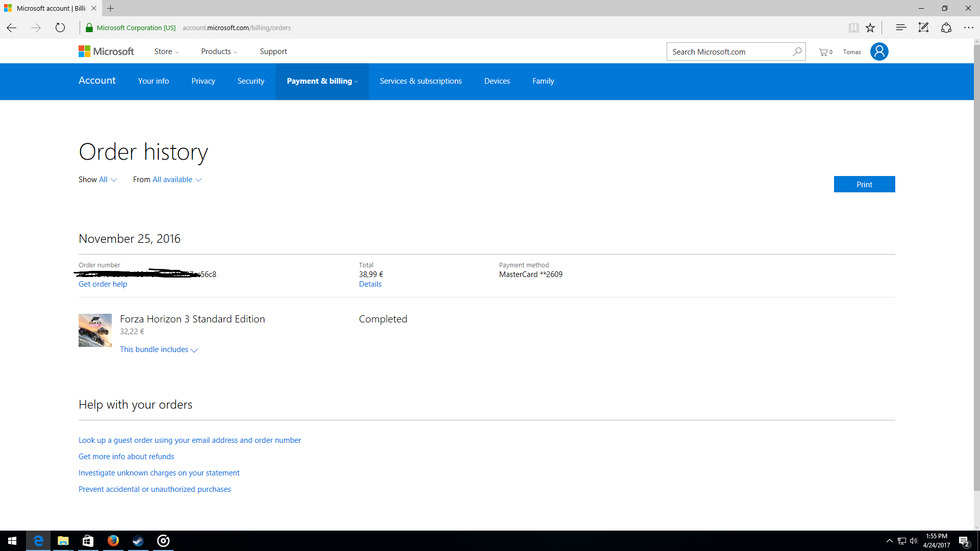This screenshot has height=551, width=980.
Task: Open the Family tab
Action: pyautogui.click(x=543, y=81)
